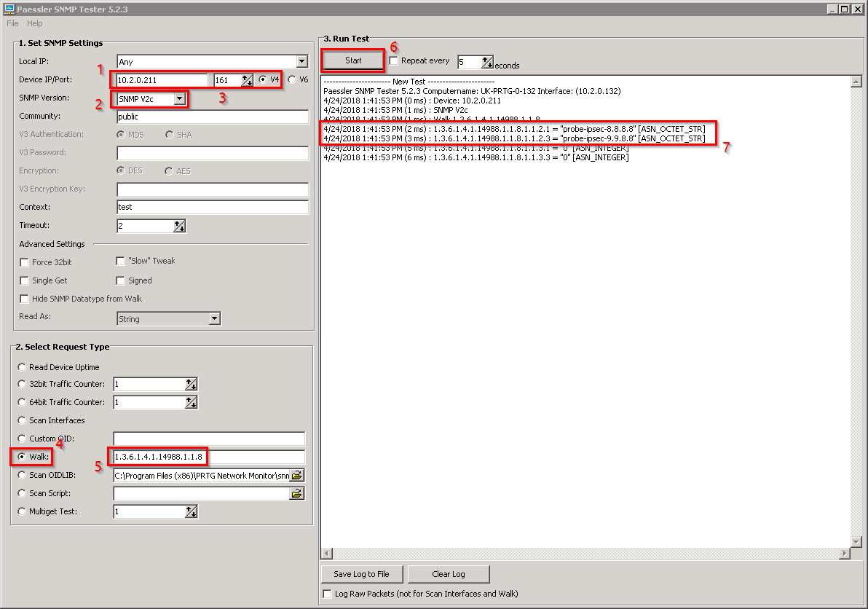Click the Clear Log button
This screenshot has width=868, height=609.
point(449,574)
